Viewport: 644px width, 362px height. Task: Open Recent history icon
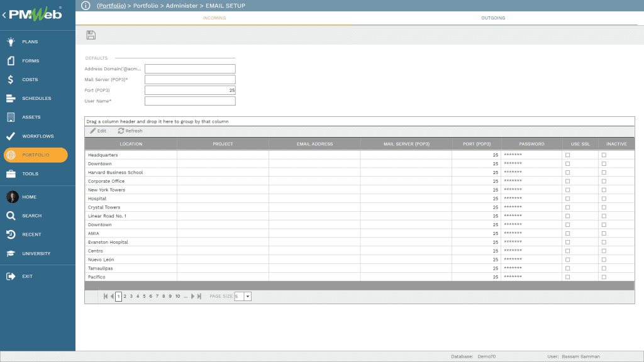[x=11, y=235]
